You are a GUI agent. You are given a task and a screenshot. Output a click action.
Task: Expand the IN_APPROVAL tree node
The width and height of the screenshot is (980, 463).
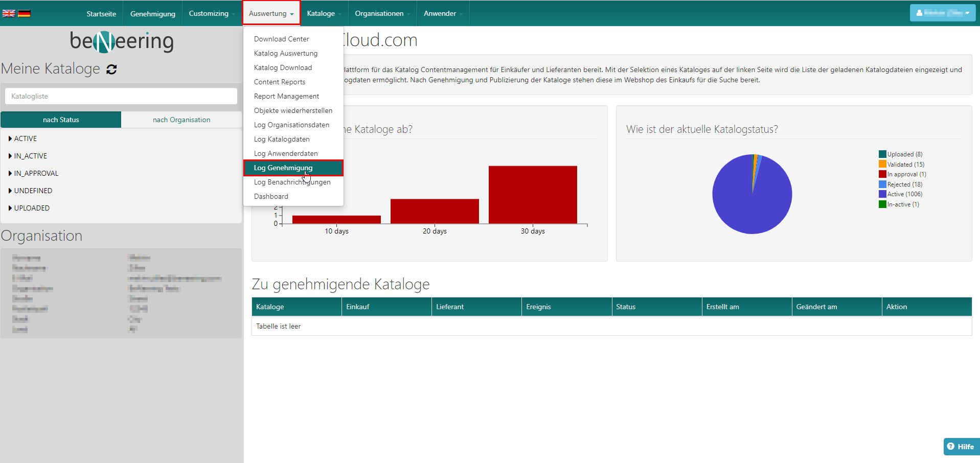10,173
